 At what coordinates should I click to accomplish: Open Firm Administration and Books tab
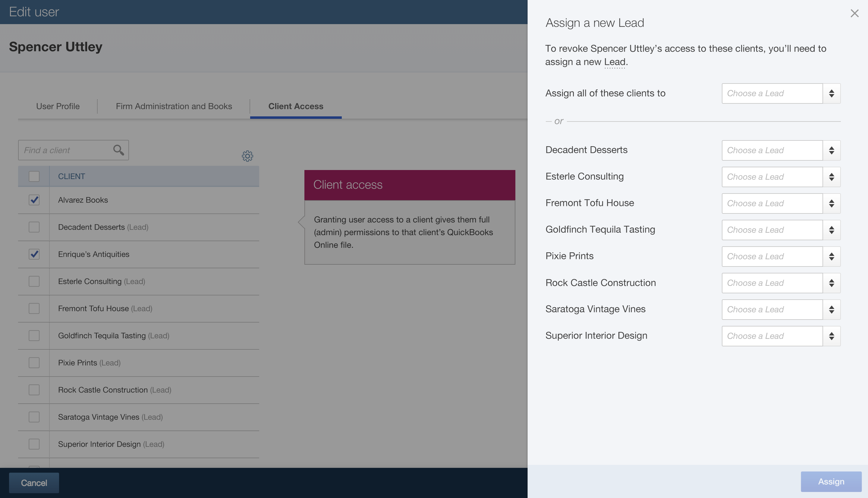point(174,106)
